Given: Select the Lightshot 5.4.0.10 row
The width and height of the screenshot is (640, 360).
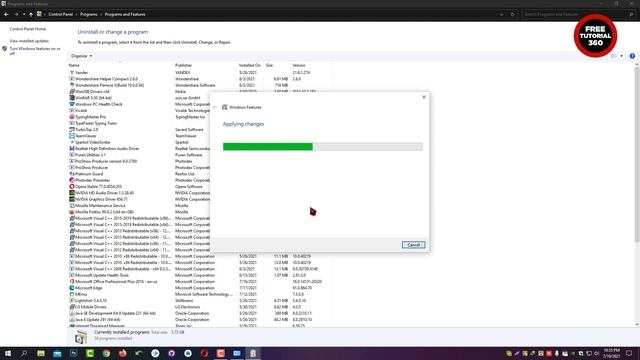Looking at the screenshot, I should tap(200, 300).
